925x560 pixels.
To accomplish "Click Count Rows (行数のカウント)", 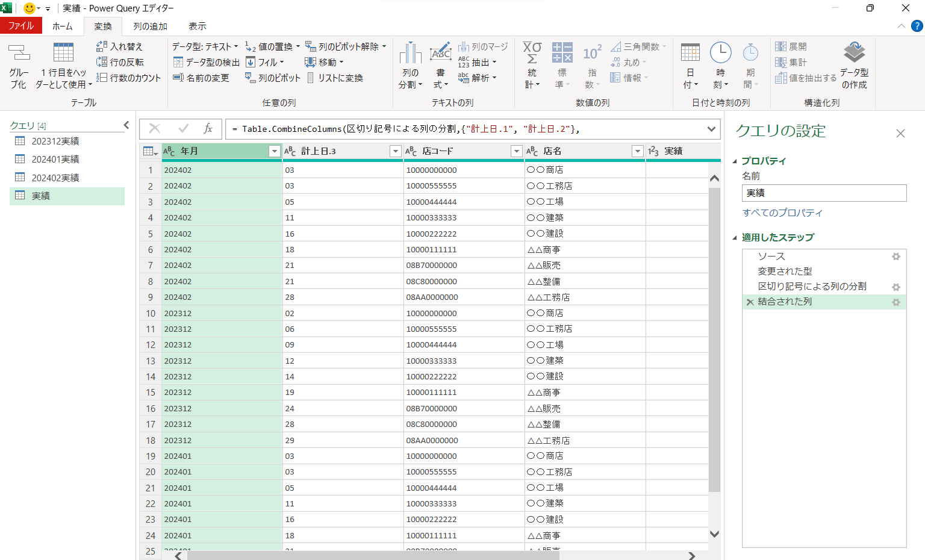I will point(128,78).
